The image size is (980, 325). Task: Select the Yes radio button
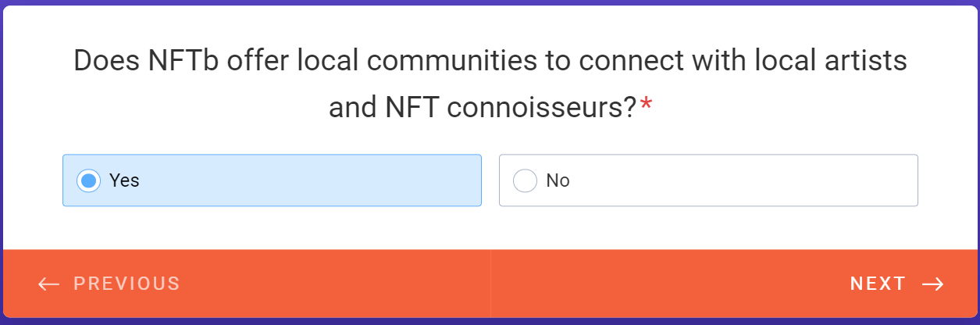89,180
